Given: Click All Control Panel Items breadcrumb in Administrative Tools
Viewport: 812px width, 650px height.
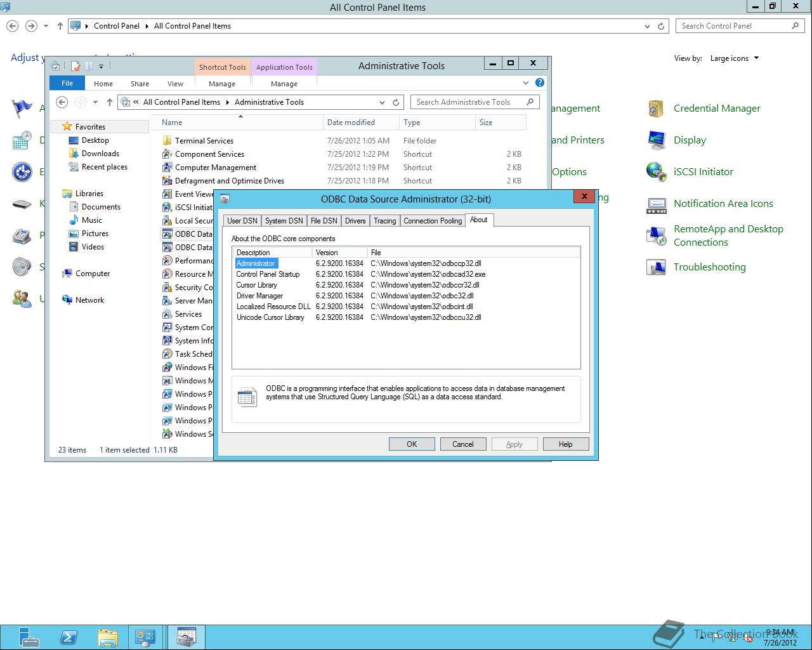Looking at the screenshot, I should coord(181,102).
